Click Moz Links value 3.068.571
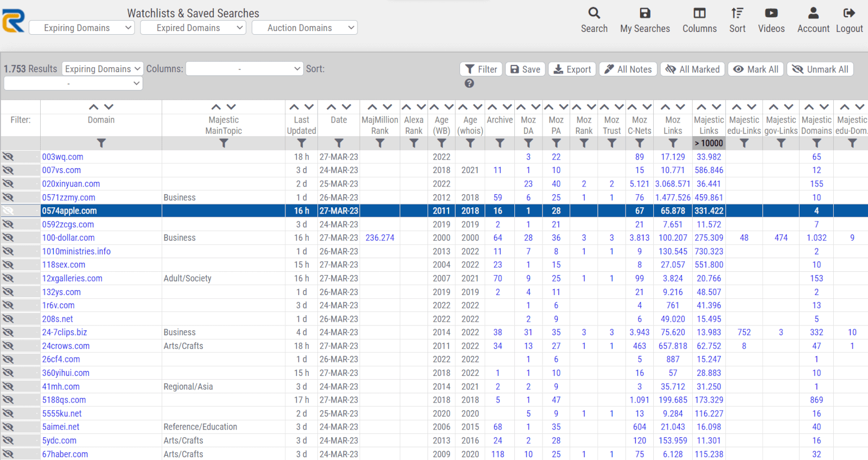This screenshot has height=460, width=868. pyautogui.click(x=673, y=184)
